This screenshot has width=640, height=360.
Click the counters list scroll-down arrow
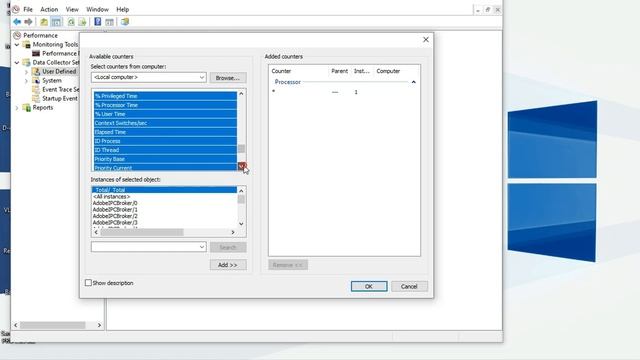(x=241, y=166)
